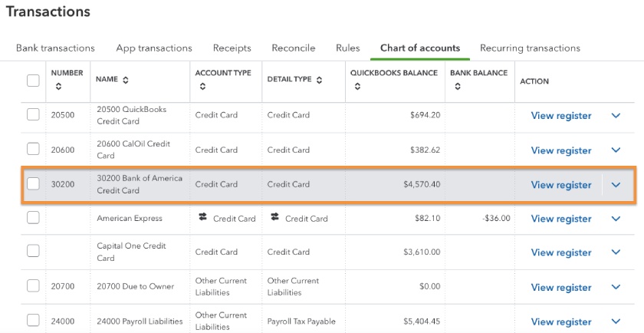644x333 pixels.
Task: View register for American Express
Action: tap(561, 219)
